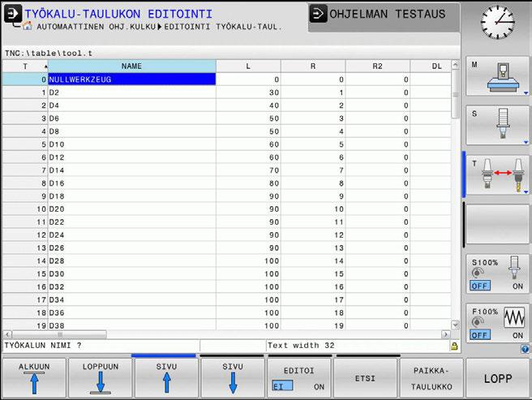Screen dimensions: 532x400
Task: Expand M panel dropdown arrow
Action: pyautogui.click(x=526, y=93)
